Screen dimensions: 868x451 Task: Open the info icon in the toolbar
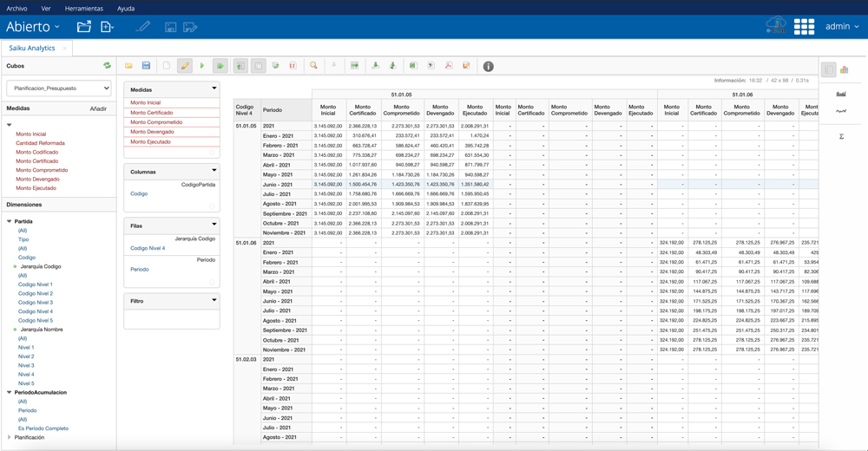[x=488, y=66]
